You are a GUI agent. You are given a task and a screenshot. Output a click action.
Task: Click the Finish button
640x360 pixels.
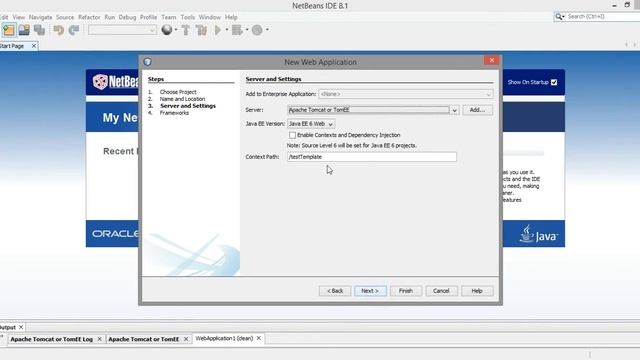pyautogui.click(x=405, y=291)
